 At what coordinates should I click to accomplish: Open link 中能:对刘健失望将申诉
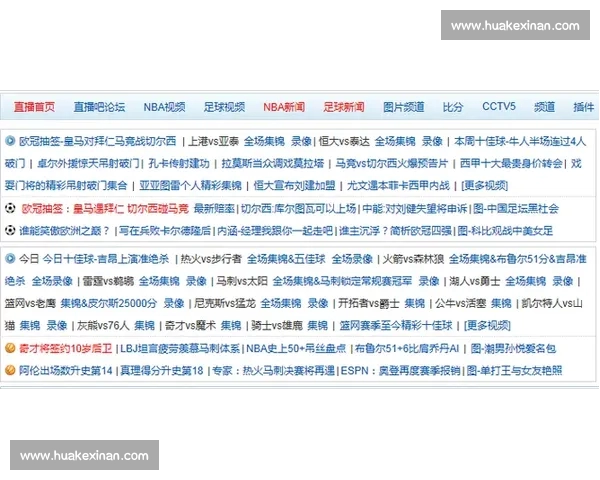415,209
